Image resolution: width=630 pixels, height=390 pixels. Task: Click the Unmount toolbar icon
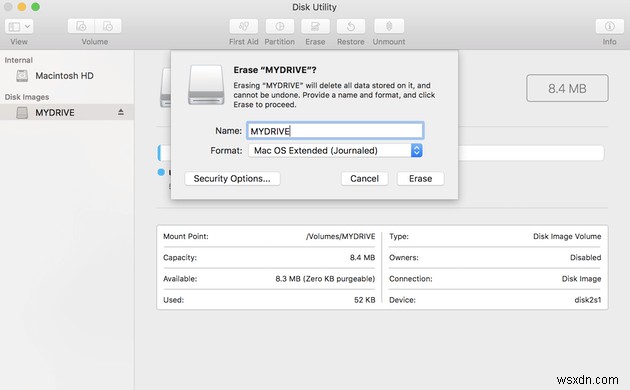(x=389, y=27)
